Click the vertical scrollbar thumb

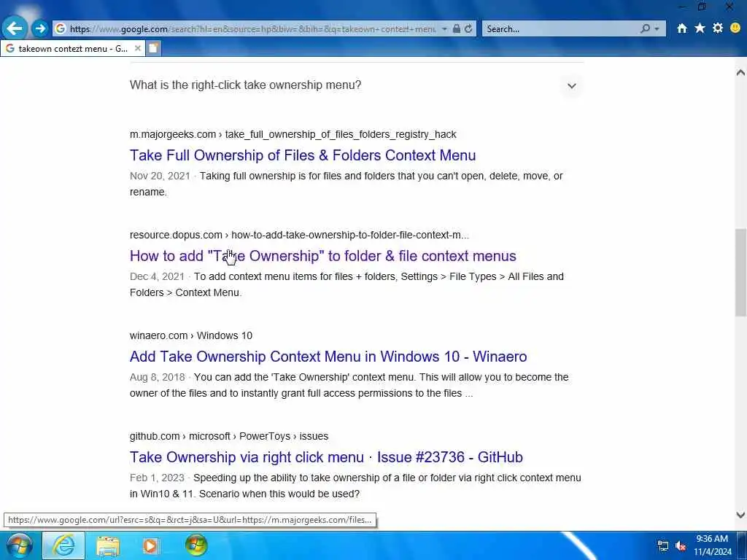(x=740, y=273)
